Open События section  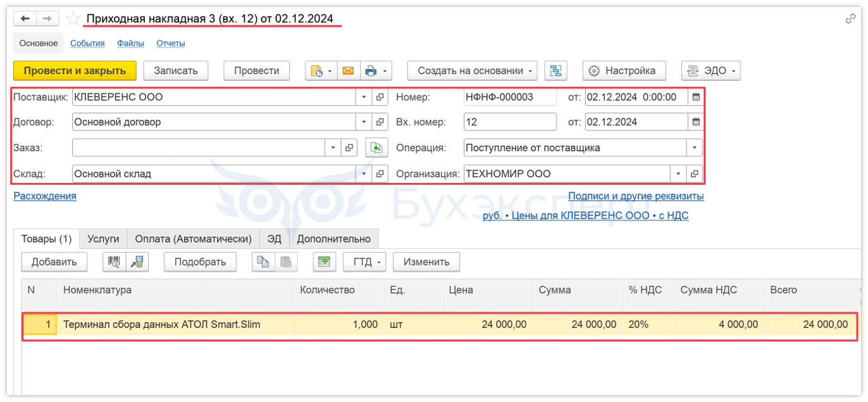click(87, 44)
